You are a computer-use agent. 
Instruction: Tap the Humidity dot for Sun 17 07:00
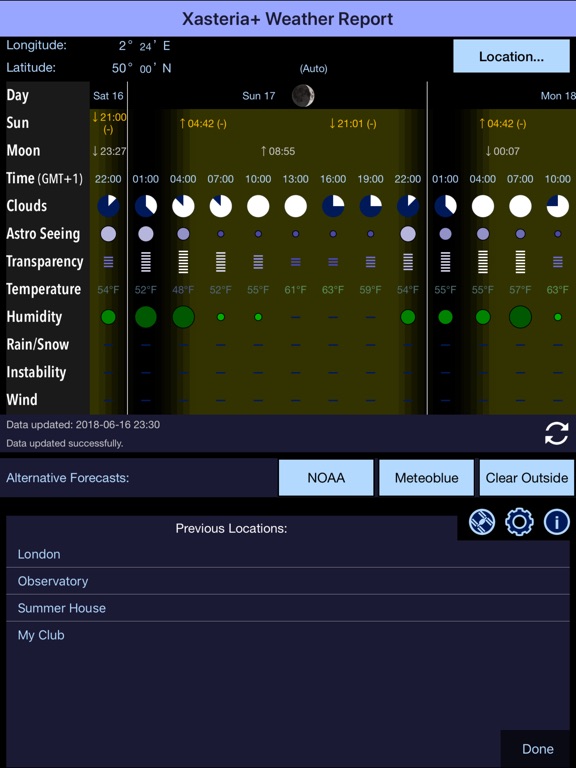(x=221, y=317)
